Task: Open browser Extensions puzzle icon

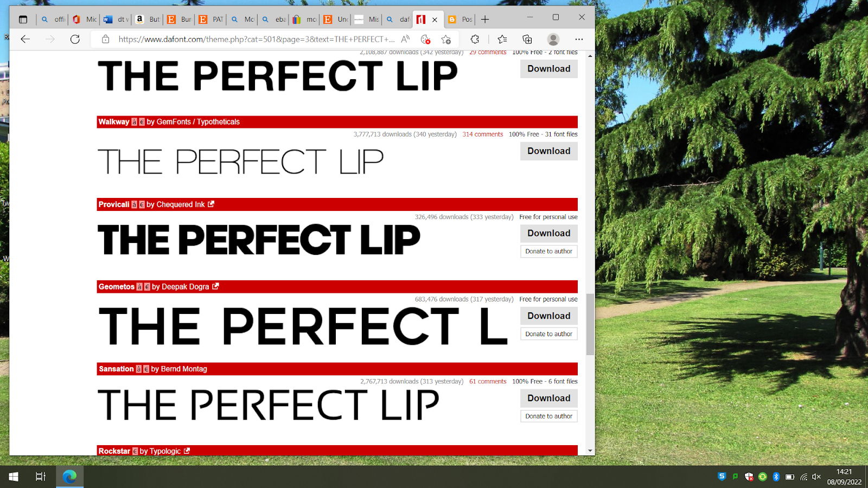Action: click(475, 39)
